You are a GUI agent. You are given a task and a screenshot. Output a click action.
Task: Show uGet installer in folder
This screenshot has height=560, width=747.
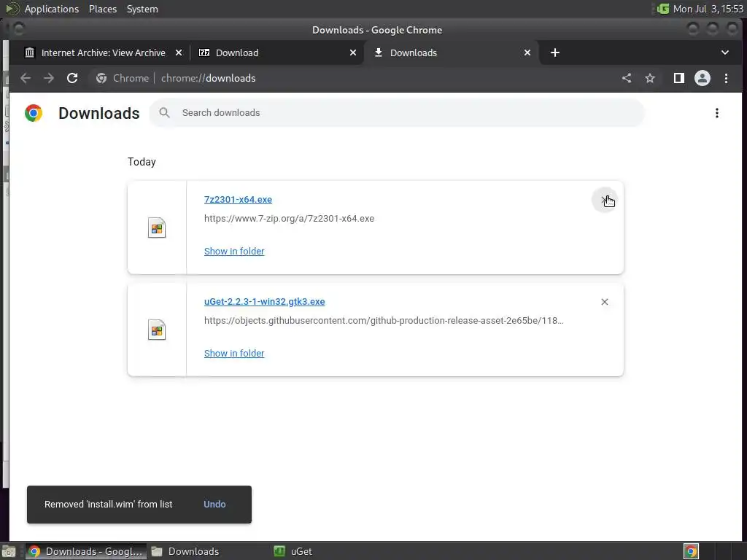pyautogui.click(x=234, y=354)
